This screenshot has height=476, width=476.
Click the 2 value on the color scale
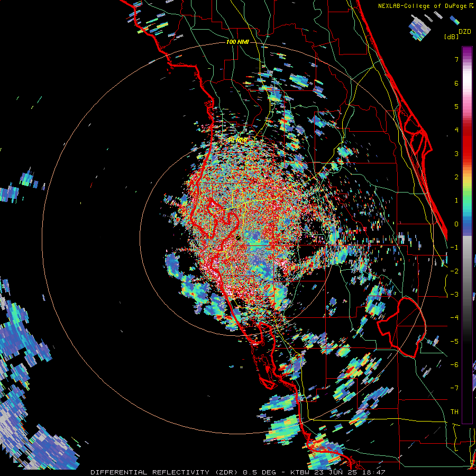(x=456, y=177)
